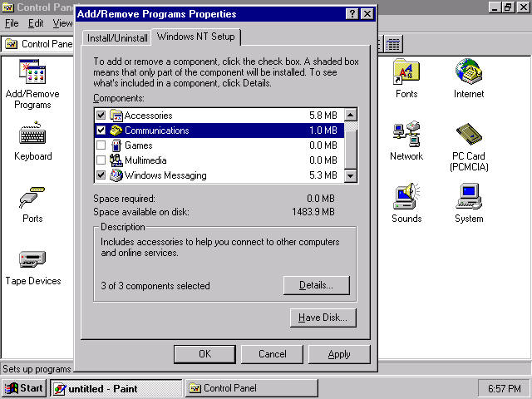The width and height of the screenshot is (532, 399).
Task: Open the Edit menu in Control Panel
Action: click(36, 23)
